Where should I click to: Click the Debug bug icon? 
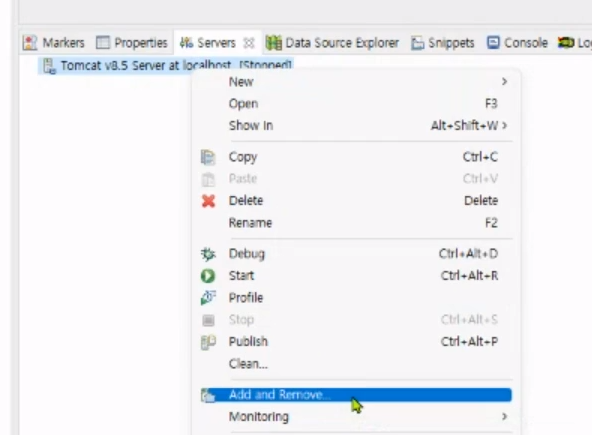208,254
